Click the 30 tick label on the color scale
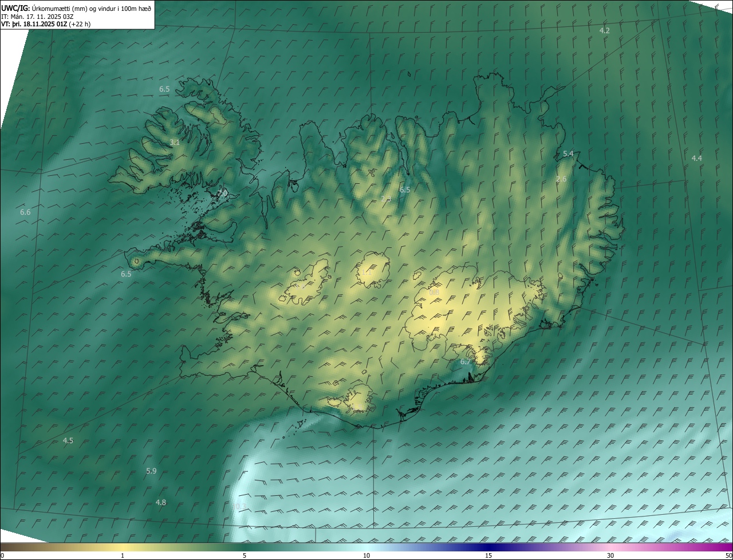Viewport: 733px width, 560px height. pos(610,555)
